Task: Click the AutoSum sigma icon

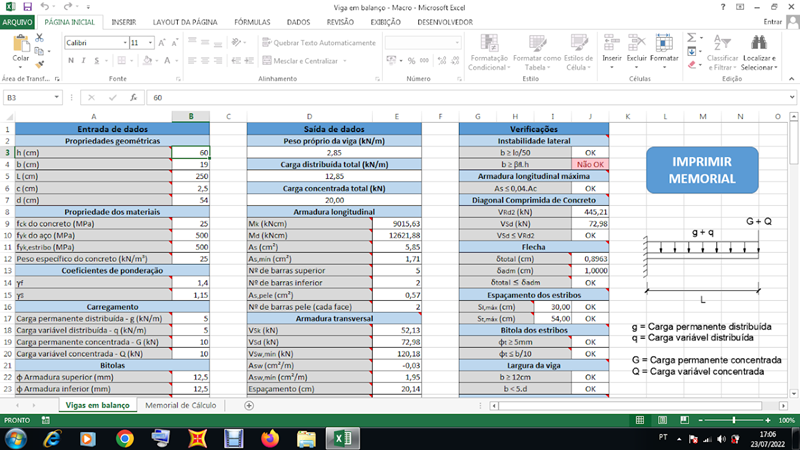Action: pos(691,38)
